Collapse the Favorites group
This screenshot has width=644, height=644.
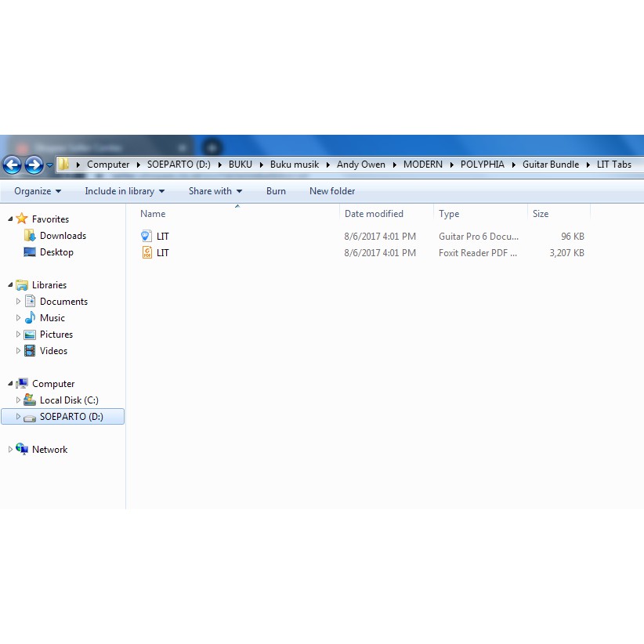pyautogui.click(x=10, y=219)
